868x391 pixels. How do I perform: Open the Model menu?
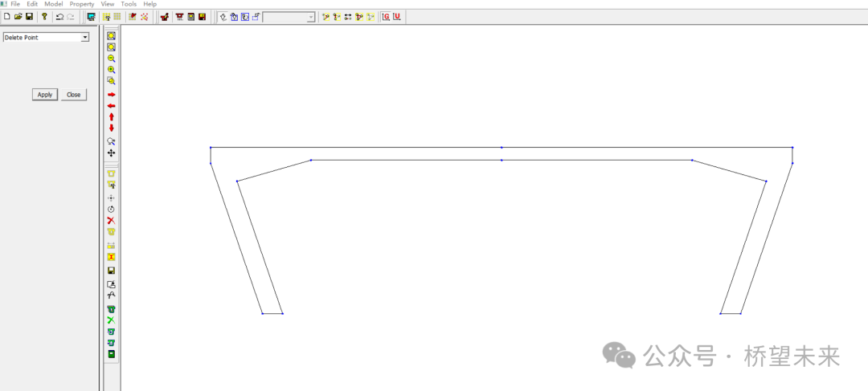pos(54,4)
